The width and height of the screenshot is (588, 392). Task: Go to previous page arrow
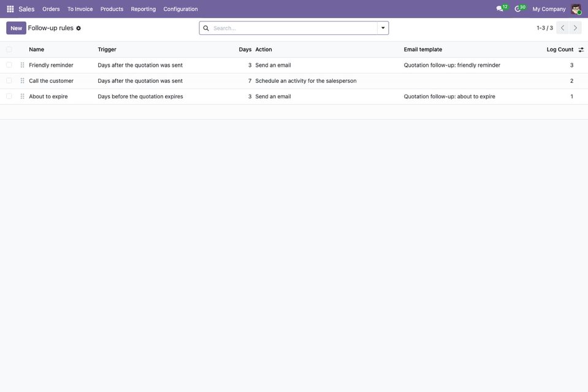pos(562,28)
